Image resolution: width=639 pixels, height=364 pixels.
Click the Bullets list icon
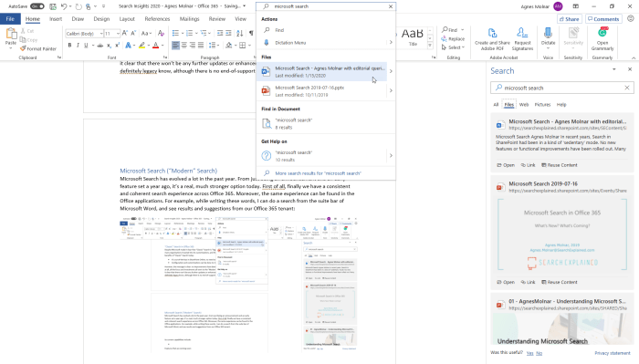click(x=175, y=33)
